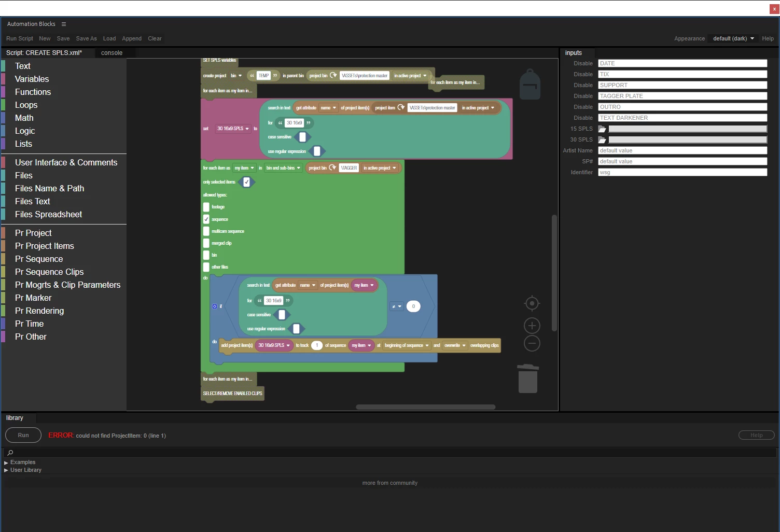Browse folder for 30 SPLS input
The image size is (780, 532).
[602, 139]
